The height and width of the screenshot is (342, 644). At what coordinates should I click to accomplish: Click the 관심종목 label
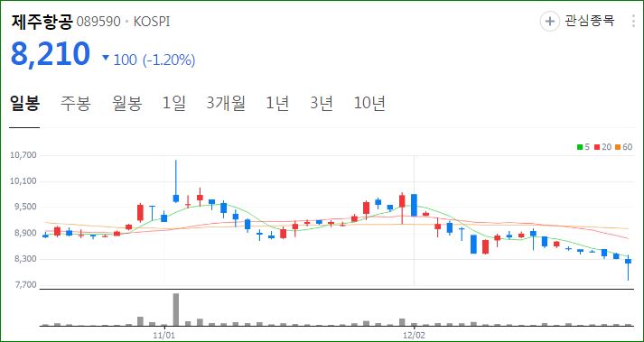590,21
